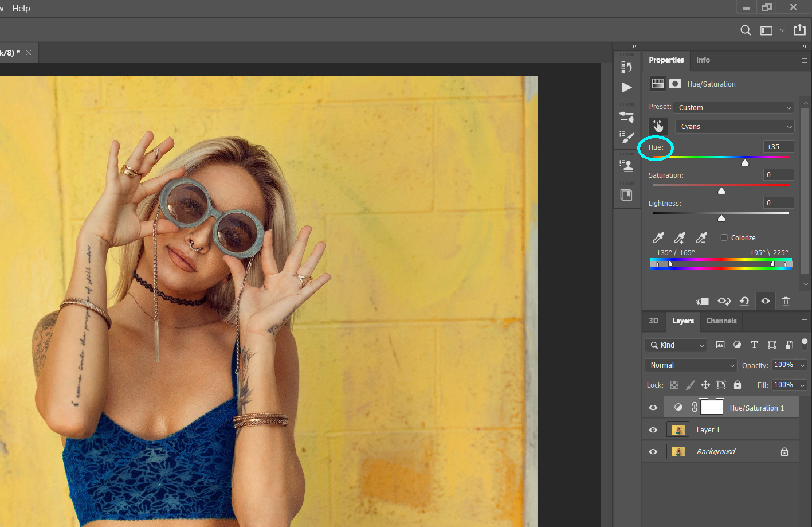The image size is (812, 527).
Task: Hide the Hue/Saturation 1 layer
Action: (x=653, y=408)
